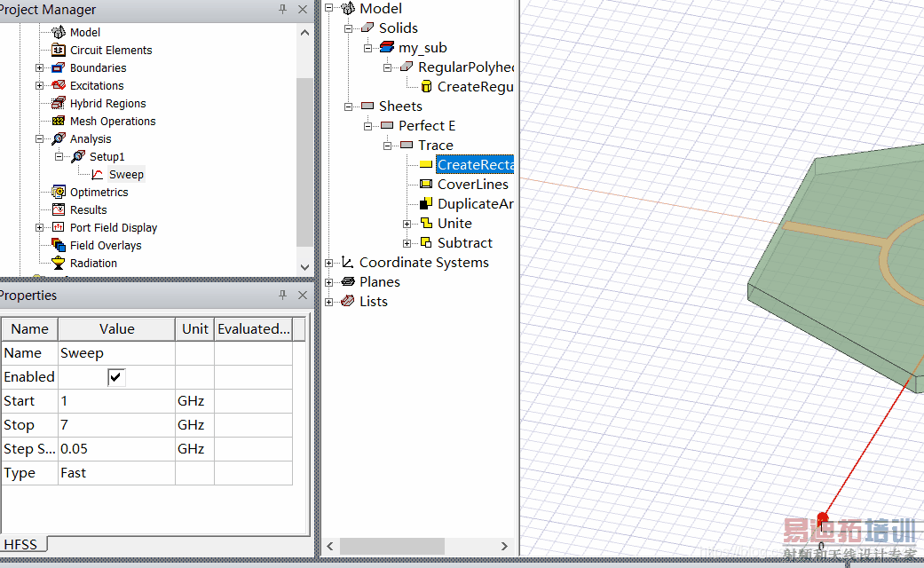Click the Lists icon in model tree
This screenshot has width=924, height=568.
348,301
